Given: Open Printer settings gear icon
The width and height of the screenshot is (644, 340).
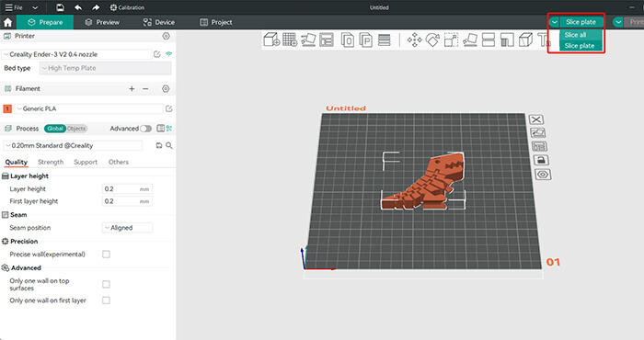Looking at the screenshot, I should click(x=166, y=36).
